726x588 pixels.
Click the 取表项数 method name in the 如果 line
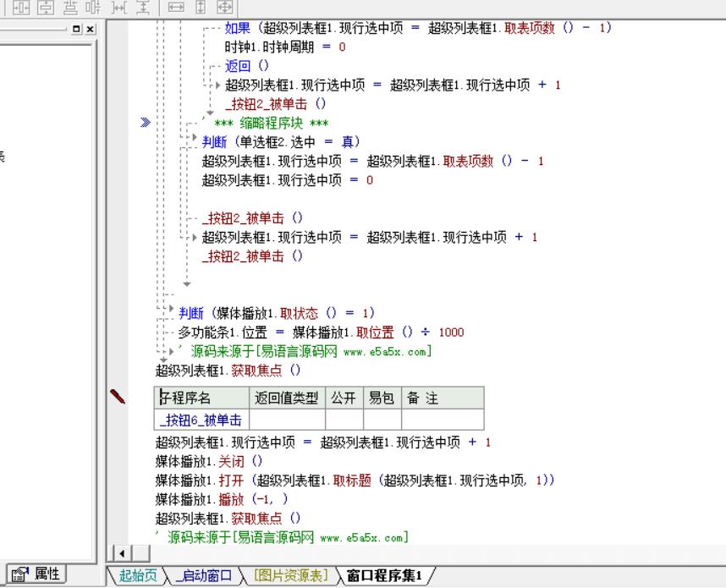529,28
